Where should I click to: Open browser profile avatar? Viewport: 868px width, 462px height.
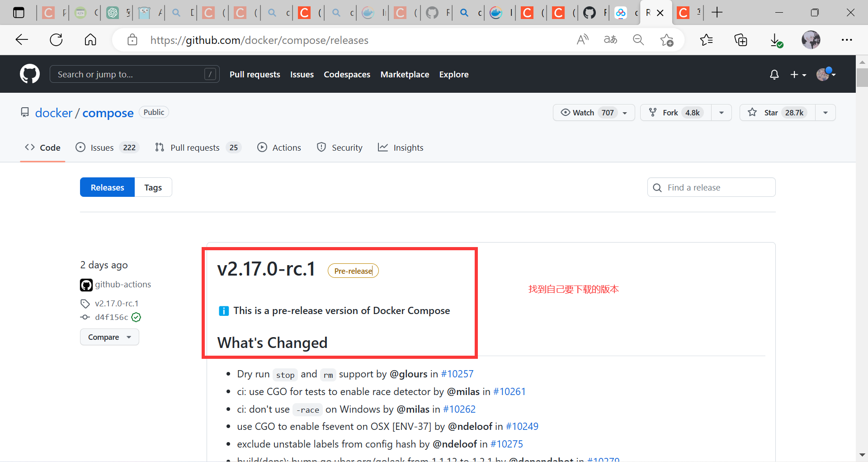811,40
